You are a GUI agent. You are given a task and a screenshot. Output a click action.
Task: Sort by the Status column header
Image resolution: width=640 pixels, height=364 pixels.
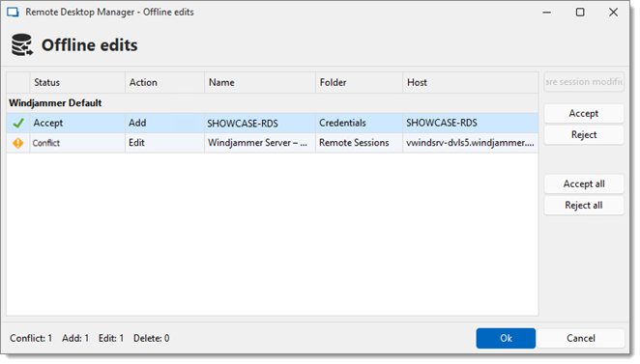pyautogui.click(x=77, y=82)
